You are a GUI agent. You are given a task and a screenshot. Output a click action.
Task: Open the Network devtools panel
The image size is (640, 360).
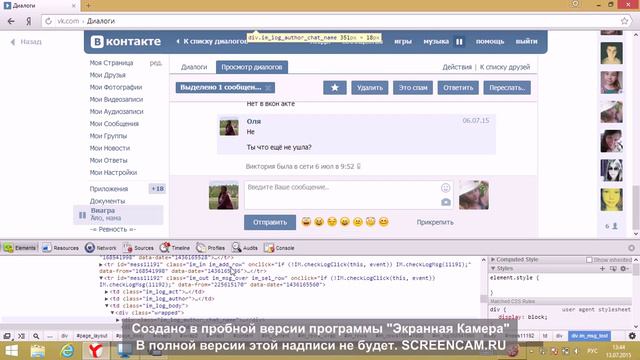100,247
